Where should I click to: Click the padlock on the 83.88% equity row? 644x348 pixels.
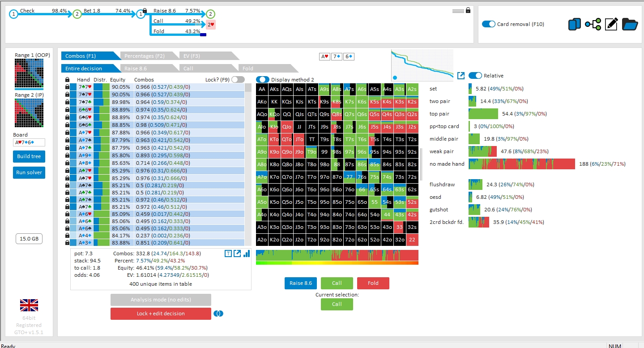67,243
